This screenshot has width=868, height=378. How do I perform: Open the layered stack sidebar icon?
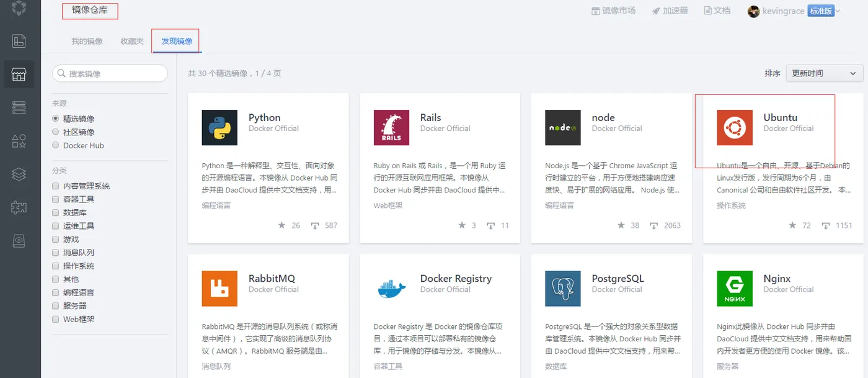click(x=19, y=174)
